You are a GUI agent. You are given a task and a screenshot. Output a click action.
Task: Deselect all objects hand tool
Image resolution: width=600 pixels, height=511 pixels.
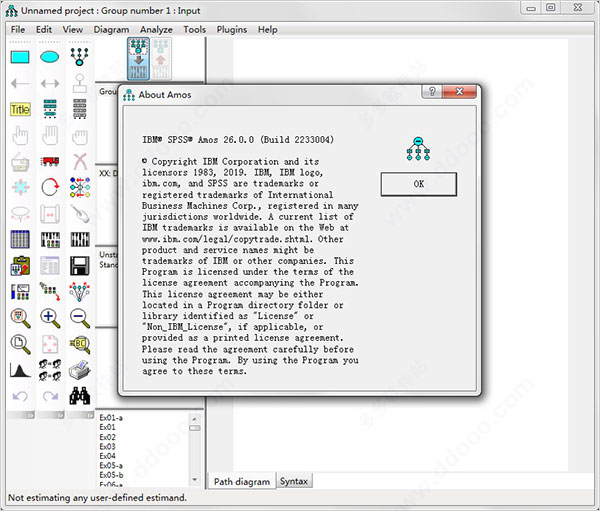coord(80,136)
